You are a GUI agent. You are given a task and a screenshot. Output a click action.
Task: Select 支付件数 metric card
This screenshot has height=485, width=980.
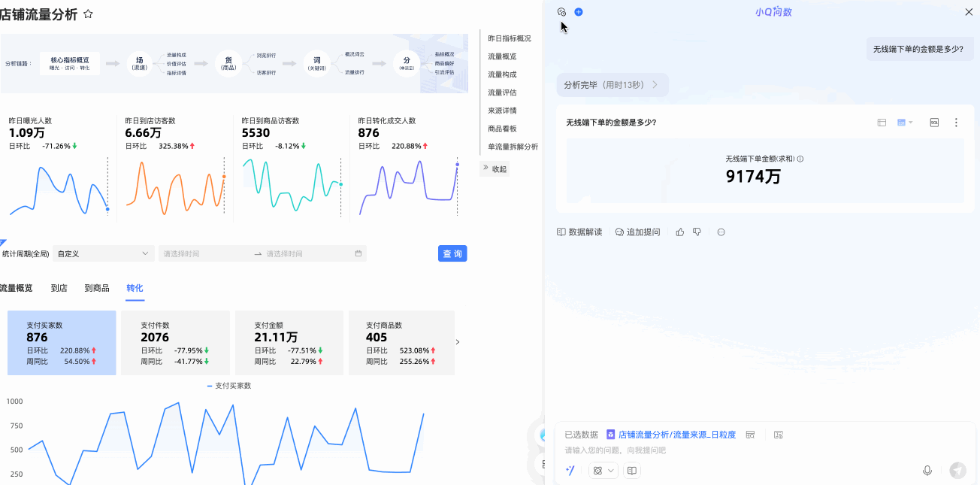pos(175,343)
